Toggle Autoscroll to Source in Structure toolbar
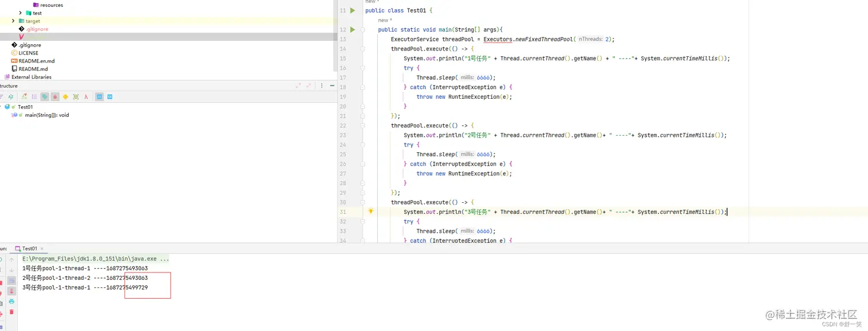 (99, 97)
